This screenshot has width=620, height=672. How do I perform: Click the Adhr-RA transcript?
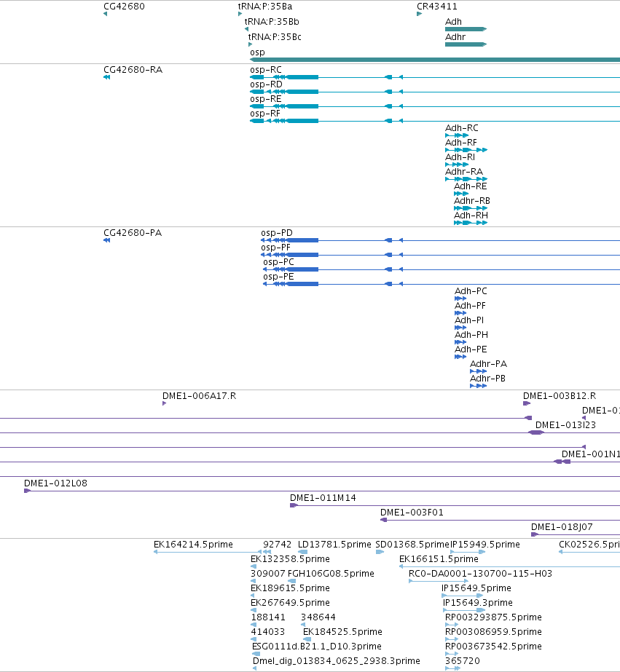[x=466, y=179]
